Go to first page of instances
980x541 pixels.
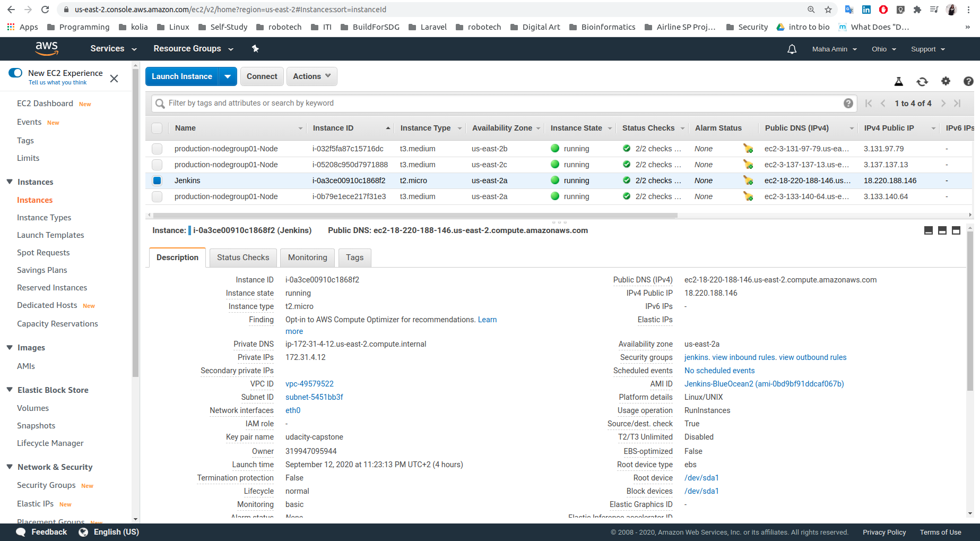pyautogui.click(x=869, y=103)
